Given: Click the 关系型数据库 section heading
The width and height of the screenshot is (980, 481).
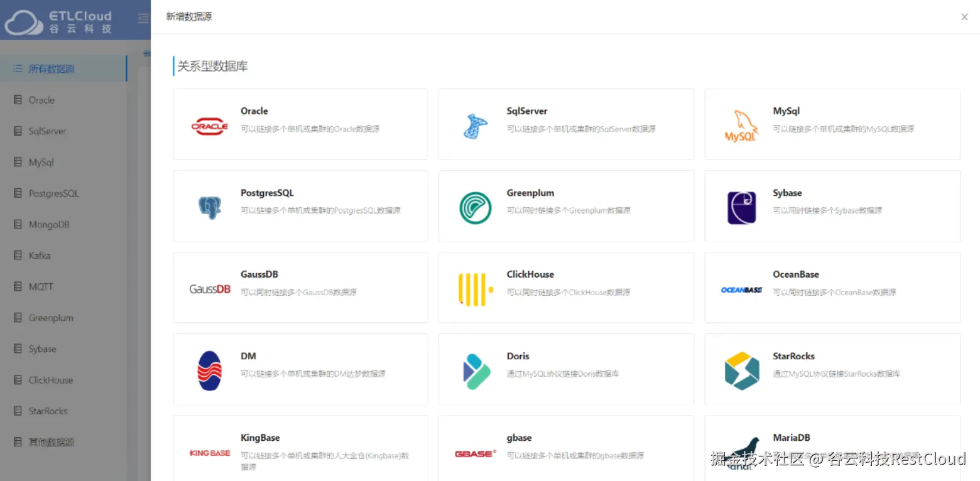Looking at the screenshot, I should 212,66.
